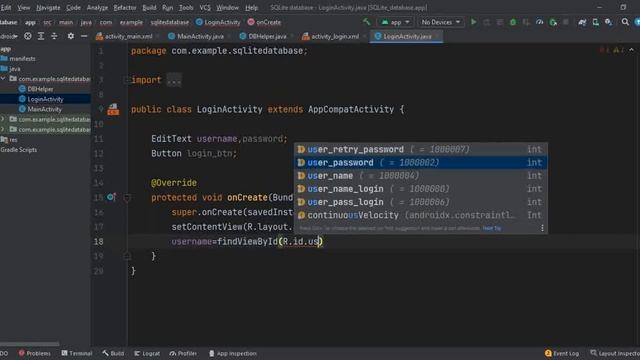
Task: Choose user_name completion suggestion
Action: (x=421, y=176)
